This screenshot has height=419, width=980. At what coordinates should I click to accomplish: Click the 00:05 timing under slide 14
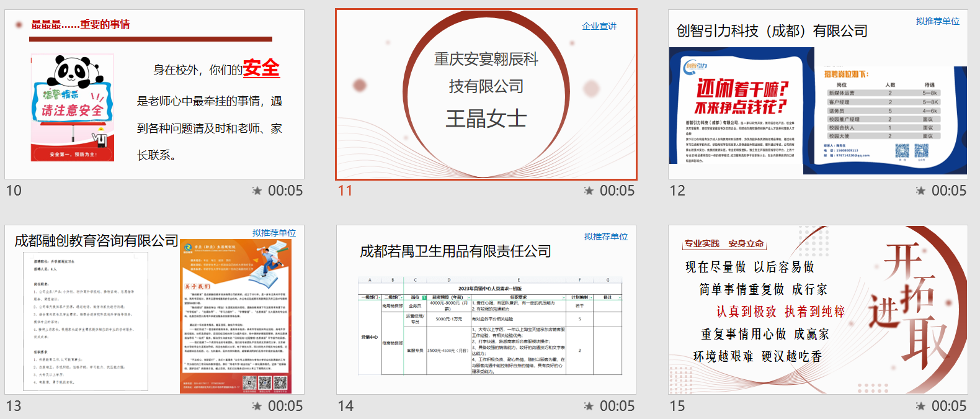tap(617, 406)
